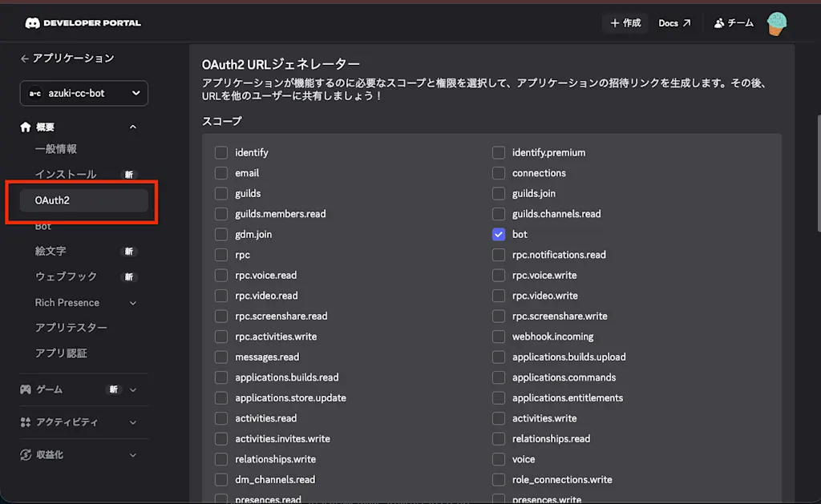Open the user avatar profile menu
The image size is (821, 504).
(x=776, y=23)
